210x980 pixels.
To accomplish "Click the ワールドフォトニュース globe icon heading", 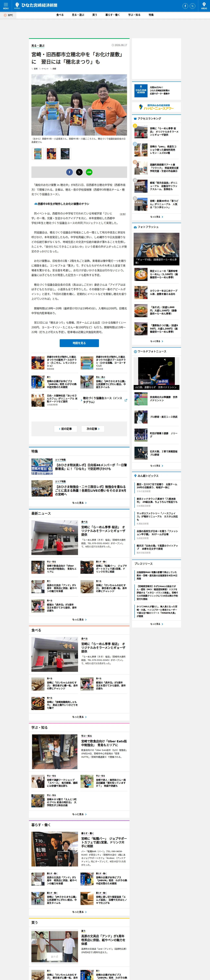I will click(135, 351).
